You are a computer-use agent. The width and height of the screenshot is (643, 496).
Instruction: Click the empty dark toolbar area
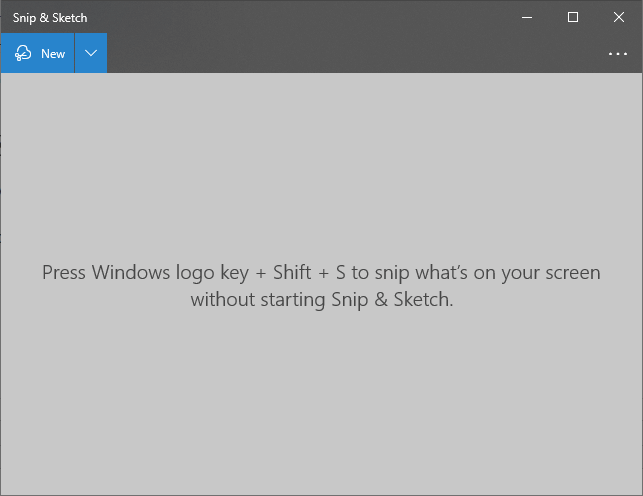pos(353,53)
